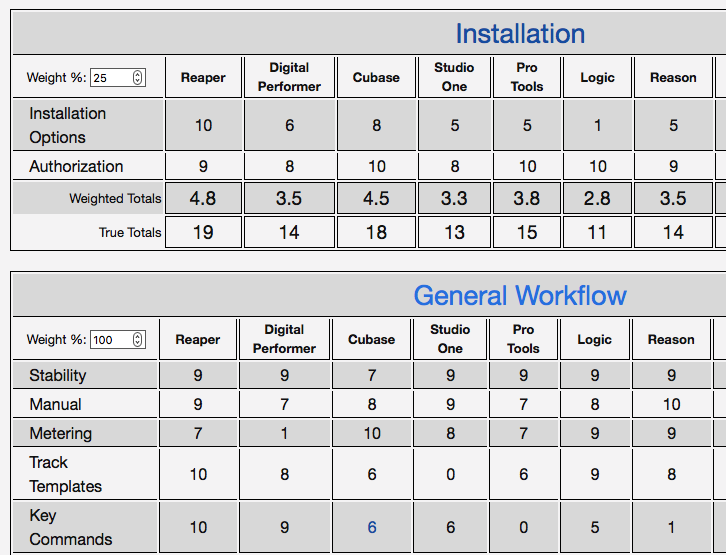Click the Installation Options row label
726x555 pixels.
point(67,125)
